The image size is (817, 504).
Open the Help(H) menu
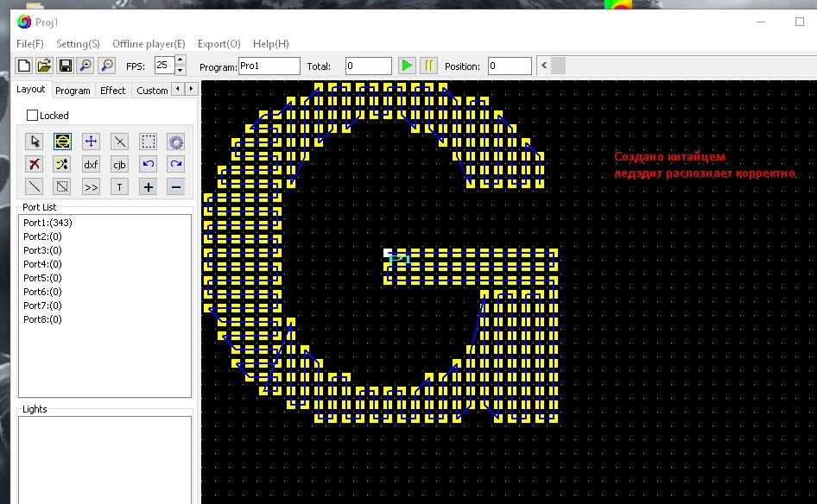pyautogui.click(x=271, y=44)
